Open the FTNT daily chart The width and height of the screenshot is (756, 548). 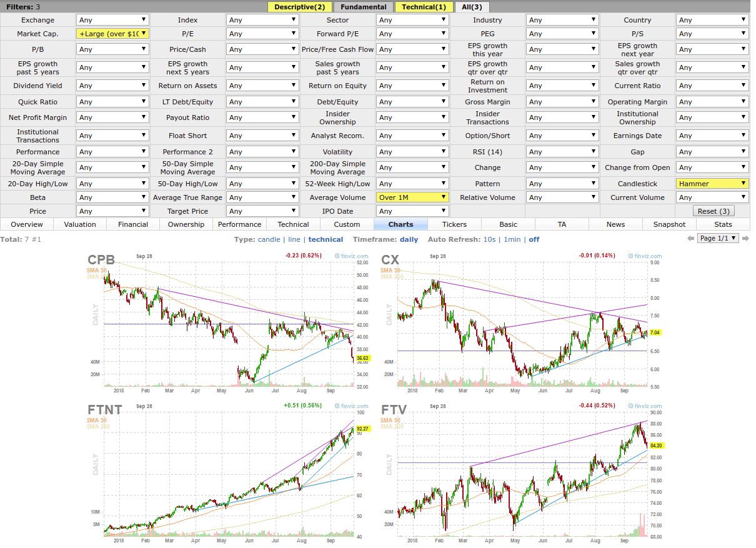pyautogui.click(x=229, y=473)
